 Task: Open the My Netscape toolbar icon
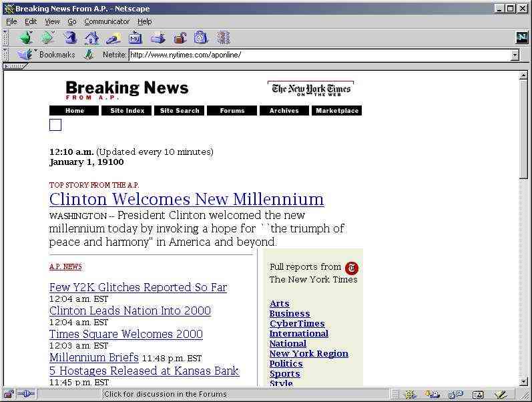136,37
